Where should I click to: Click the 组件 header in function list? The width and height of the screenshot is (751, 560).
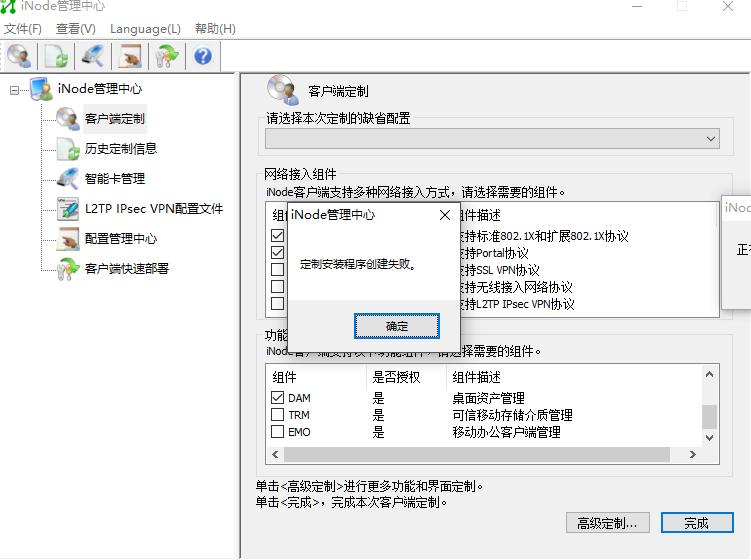coord(284,377)
